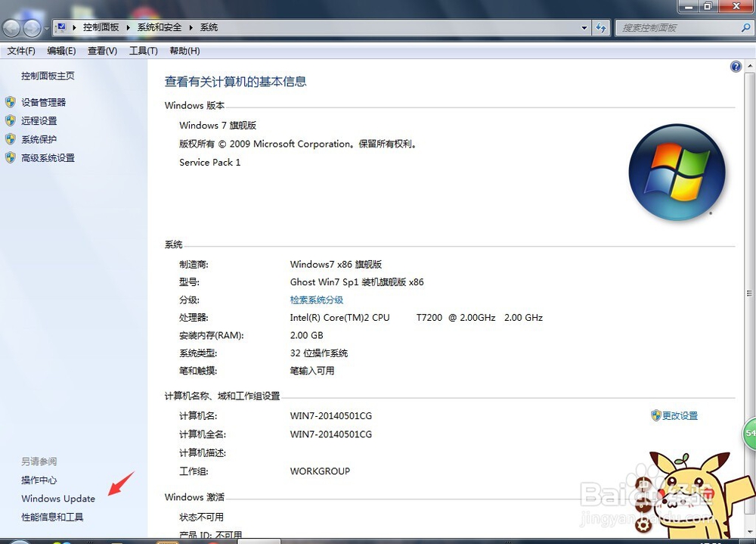The image size is (756, 544).
Task: Go back with the Back arrow button
Action: tap(11, 29)
